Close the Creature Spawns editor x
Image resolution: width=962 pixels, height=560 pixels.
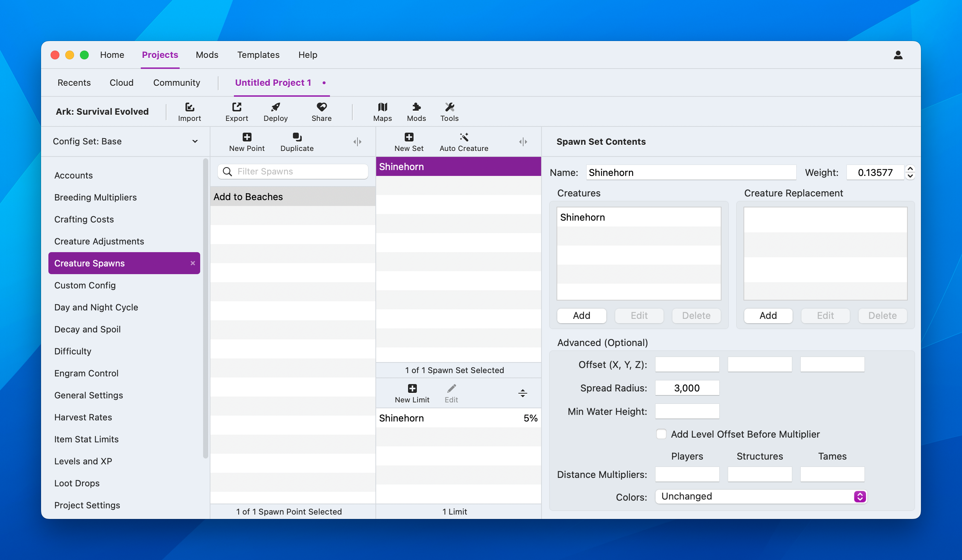193,264
